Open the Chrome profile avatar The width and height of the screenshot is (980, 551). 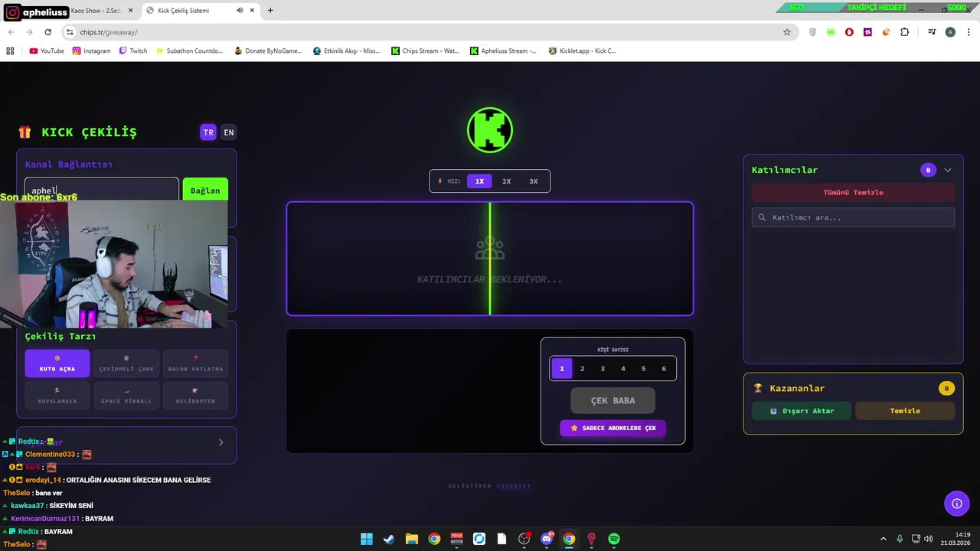click(x=950, y=32)
